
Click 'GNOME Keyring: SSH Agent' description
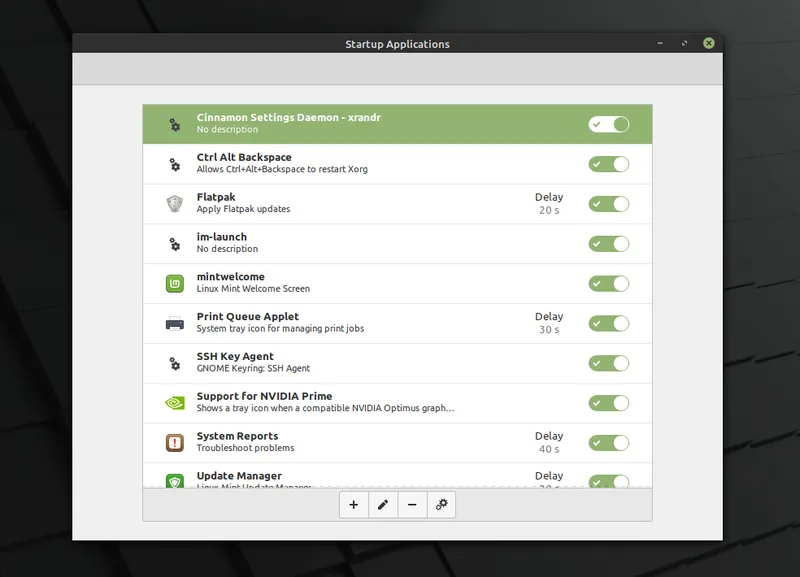(x=253, y=368)
